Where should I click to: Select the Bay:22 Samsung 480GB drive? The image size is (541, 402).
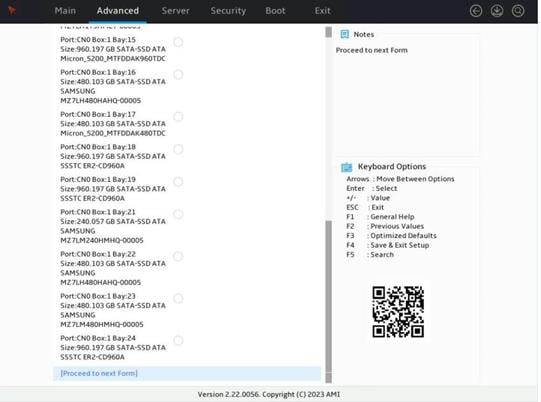pos(179,257)
